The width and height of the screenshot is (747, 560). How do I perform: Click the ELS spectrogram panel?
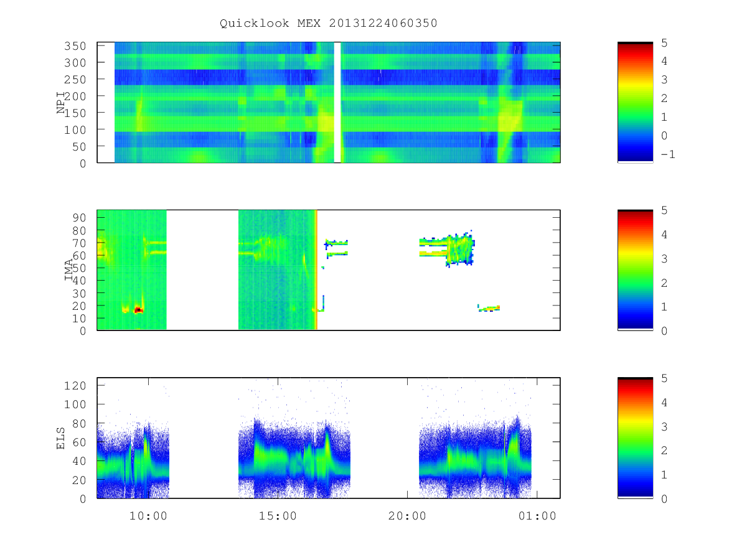tap(329, 438)
